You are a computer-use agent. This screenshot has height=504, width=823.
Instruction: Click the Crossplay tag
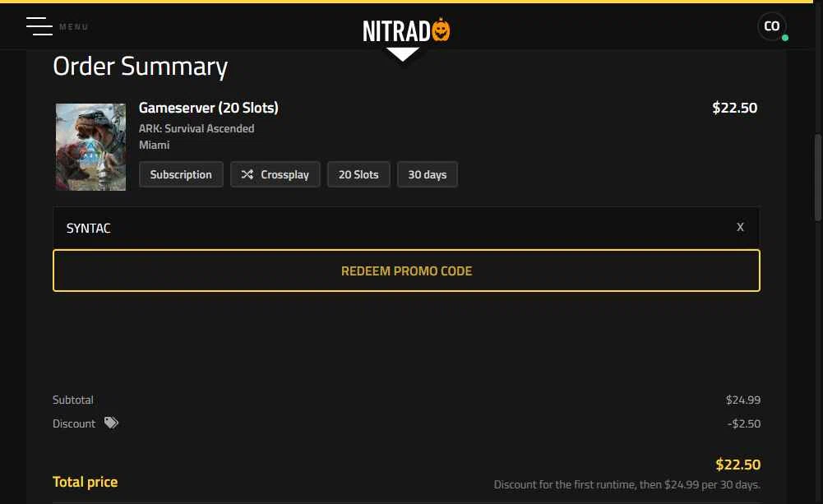275,174
